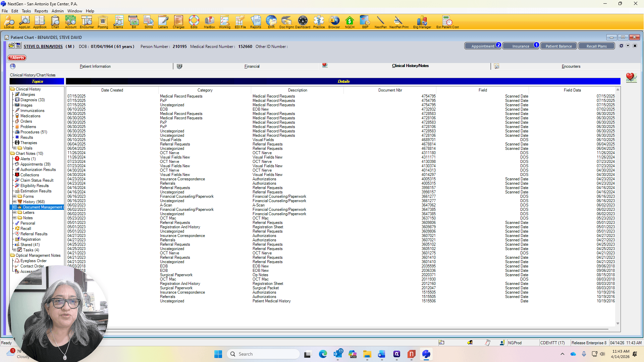Open the NGCH toolbar icon

350,22
